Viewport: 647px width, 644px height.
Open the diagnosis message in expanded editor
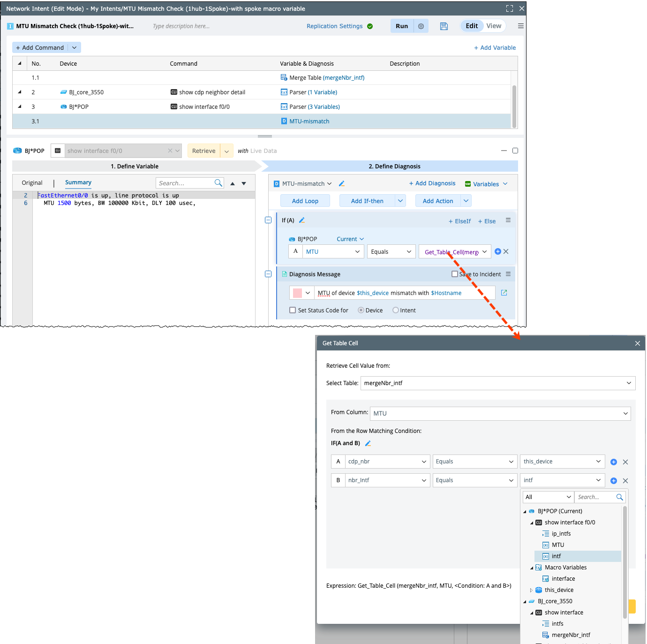[x=504, y=293]
